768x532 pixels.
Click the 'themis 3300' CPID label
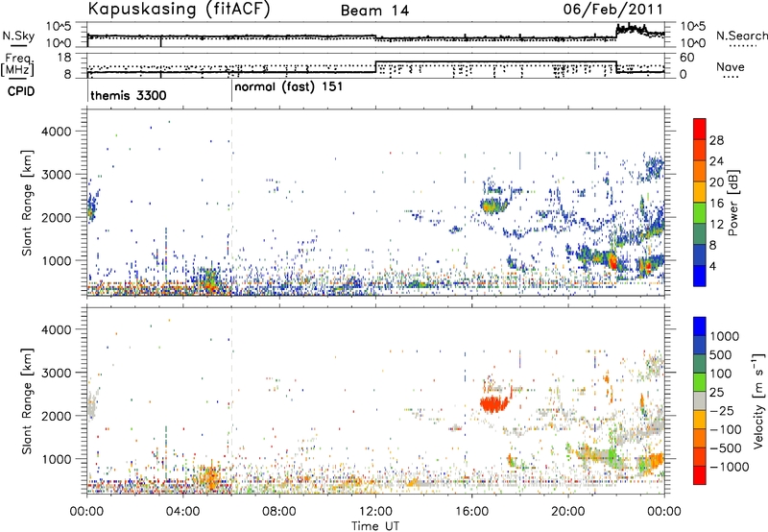[129, 95]
